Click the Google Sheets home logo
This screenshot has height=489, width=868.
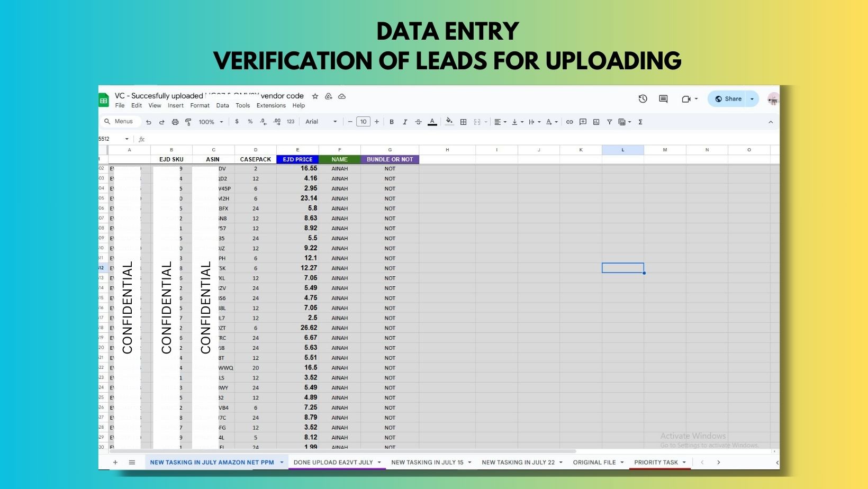pyautogui.click(x=103, y=100)
